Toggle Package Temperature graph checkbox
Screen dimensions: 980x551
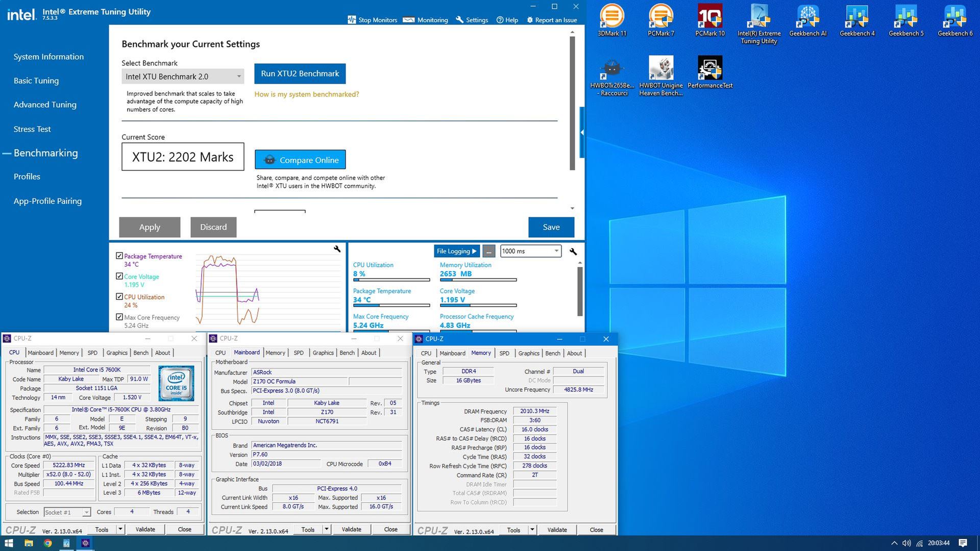pos(119,256)
